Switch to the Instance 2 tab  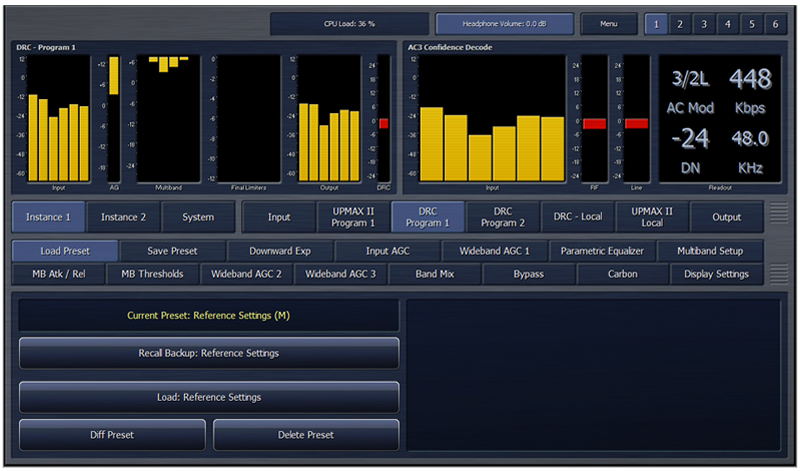(x=123, y=217)
